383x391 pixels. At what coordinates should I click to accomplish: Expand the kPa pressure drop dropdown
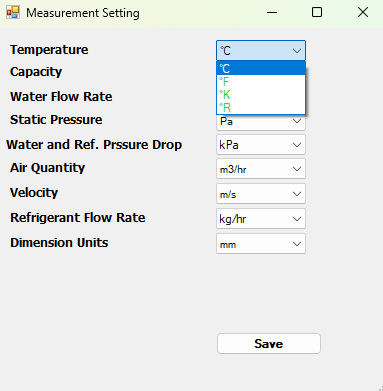coord(261,145)
